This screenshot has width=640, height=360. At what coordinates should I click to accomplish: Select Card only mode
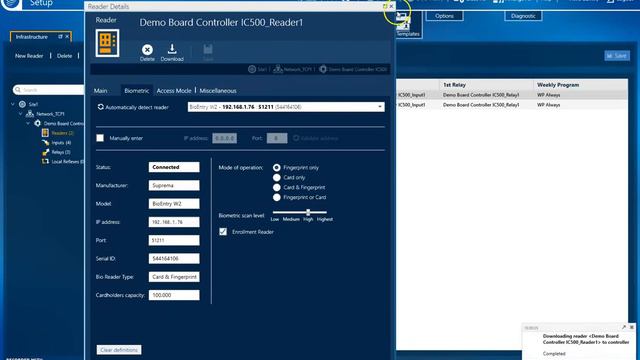coord(277,178)
